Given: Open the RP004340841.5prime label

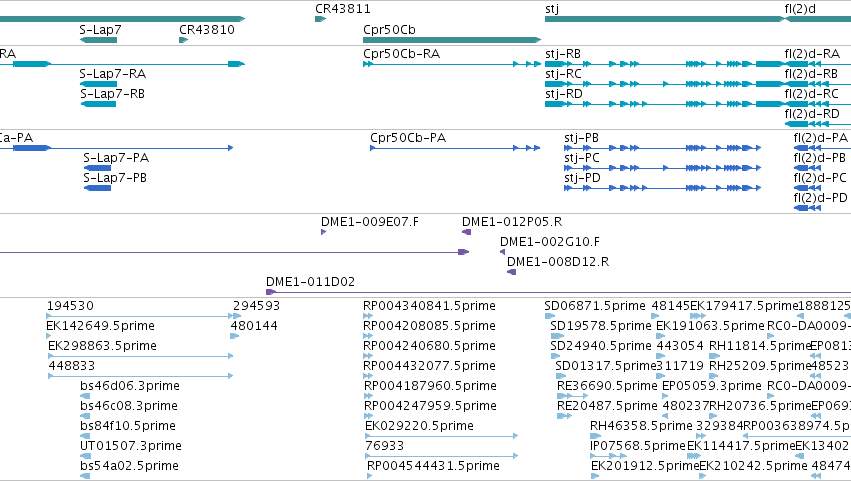Looking at the screenshot, I should pos(429,306).
